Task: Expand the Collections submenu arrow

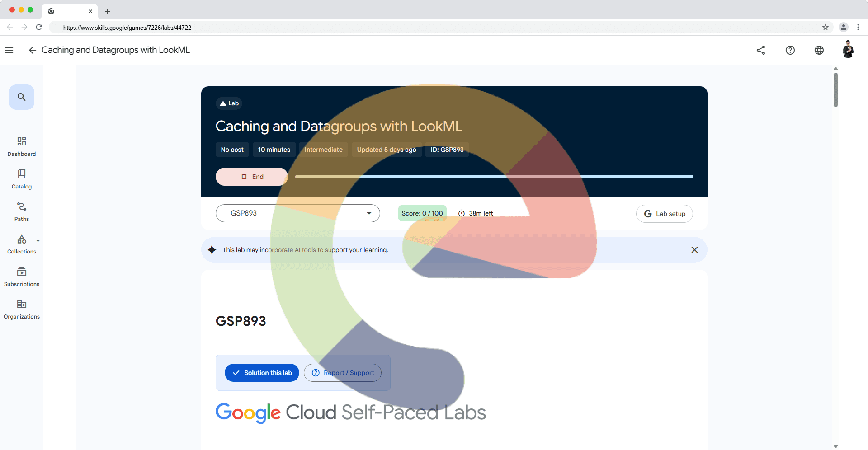Action: (x=38, y=241)
